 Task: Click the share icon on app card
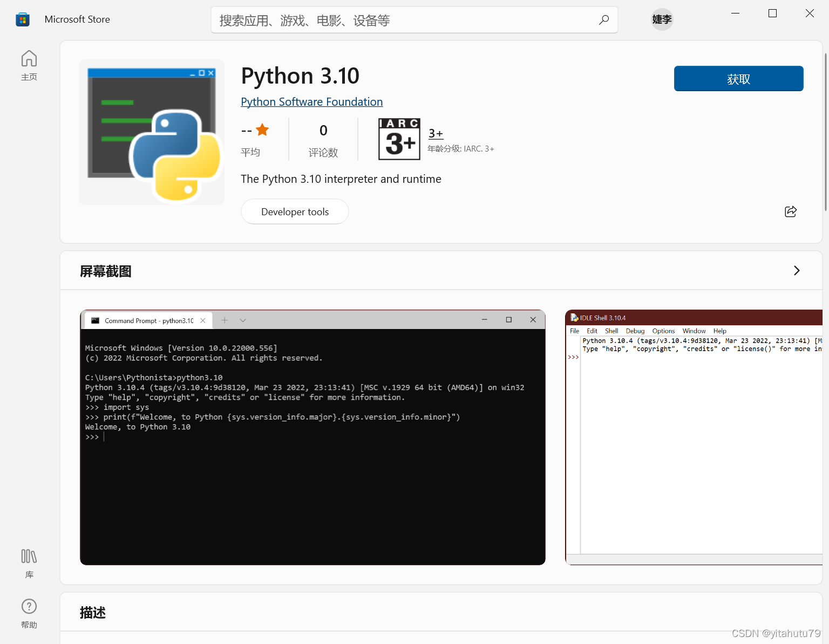coord(791,211)
